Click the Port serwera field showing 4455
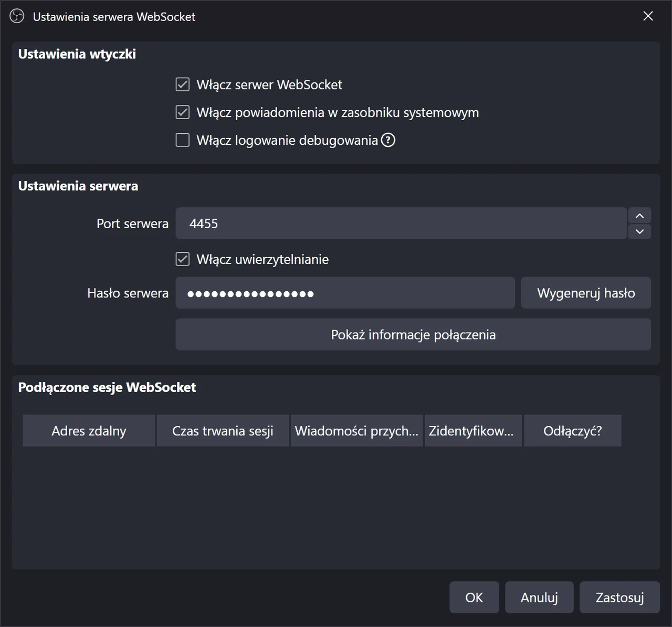The image size is (672, 627). (x=401, y=224)
